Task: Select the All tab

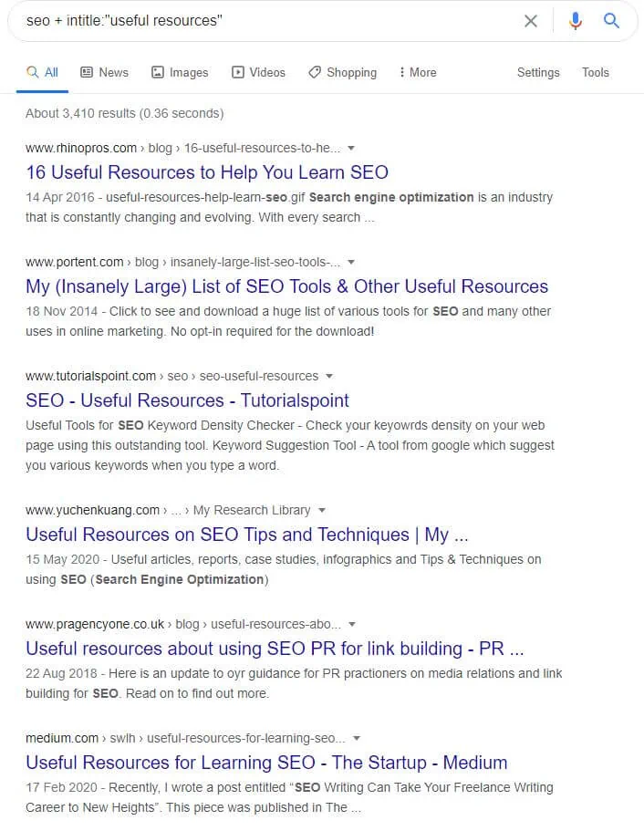Action: tap(42, 73)
